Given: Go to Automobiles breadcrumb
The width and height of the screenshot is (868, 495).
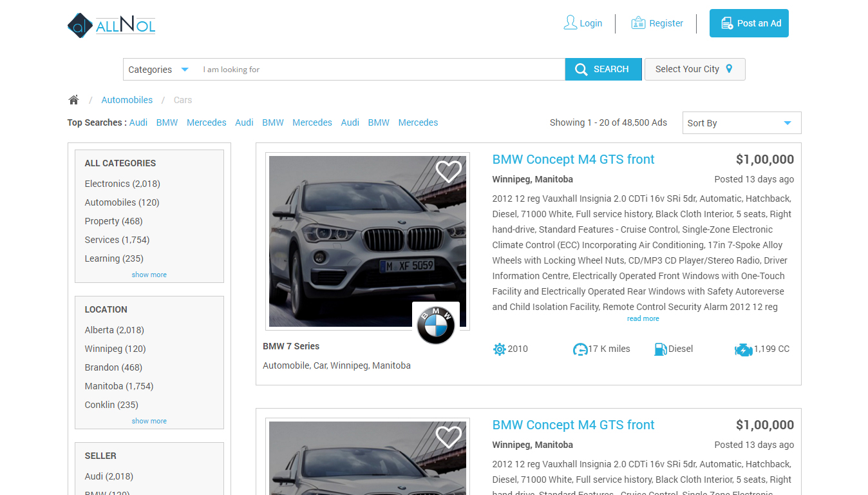Looking at the screenshot, I should click(127, 100).
